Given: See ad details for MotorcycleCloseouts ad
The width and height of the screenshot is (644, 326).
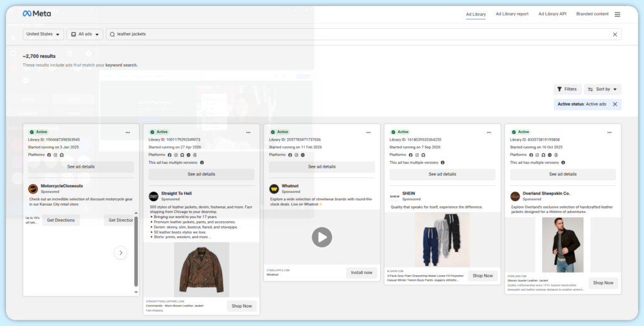Looking at the screenshot, I should (81, 167).
